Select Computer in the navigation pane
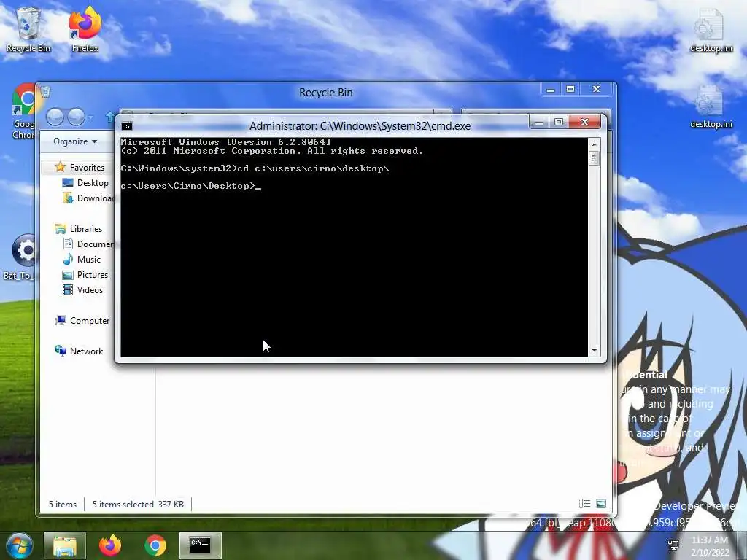 [82, 321]
